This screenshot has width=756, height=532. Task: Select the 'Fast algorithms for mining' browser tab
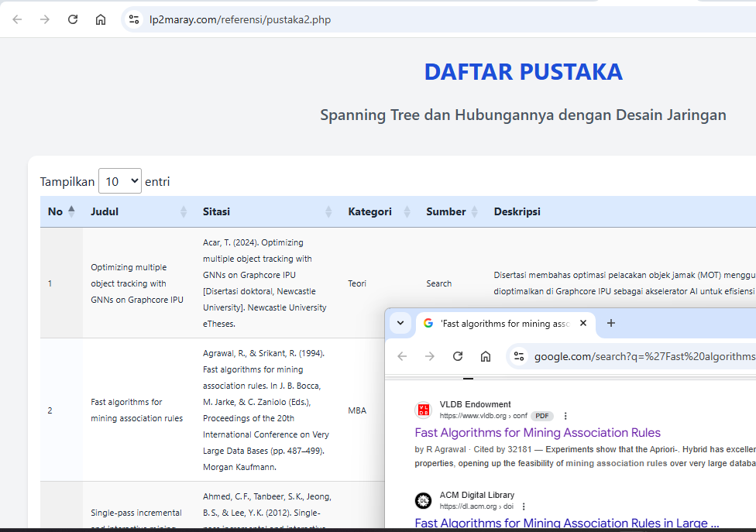point(503,323)
